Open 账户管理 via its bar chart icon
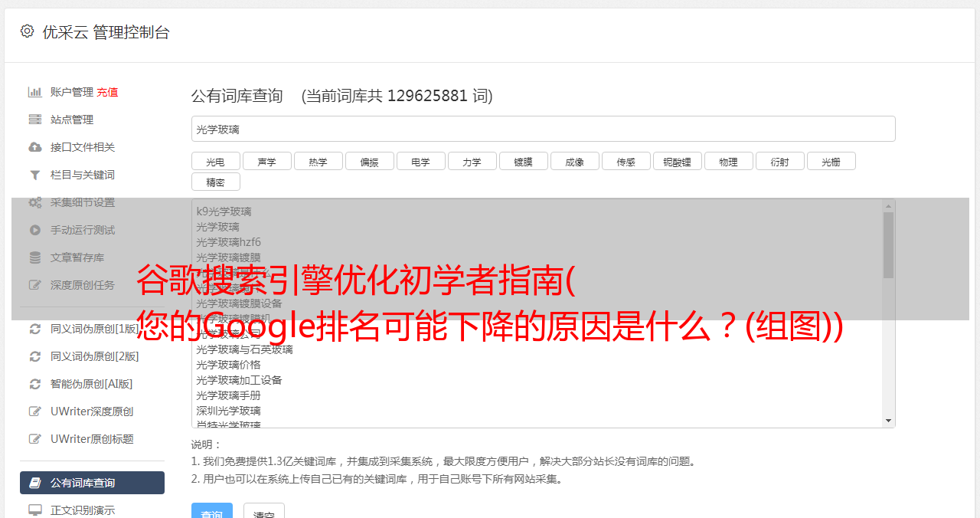Screen dimensions: 980x518 (x=35, y=92)
